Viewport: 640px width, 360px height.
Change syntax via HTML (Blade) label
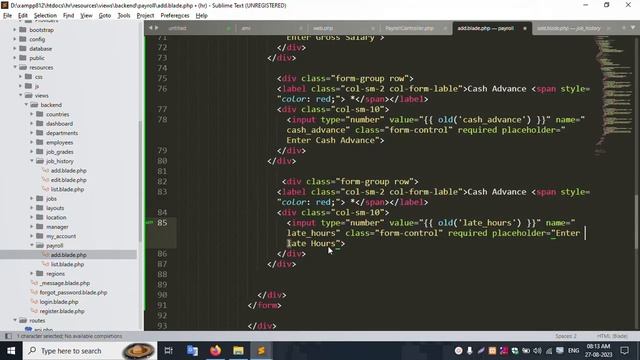612,336
